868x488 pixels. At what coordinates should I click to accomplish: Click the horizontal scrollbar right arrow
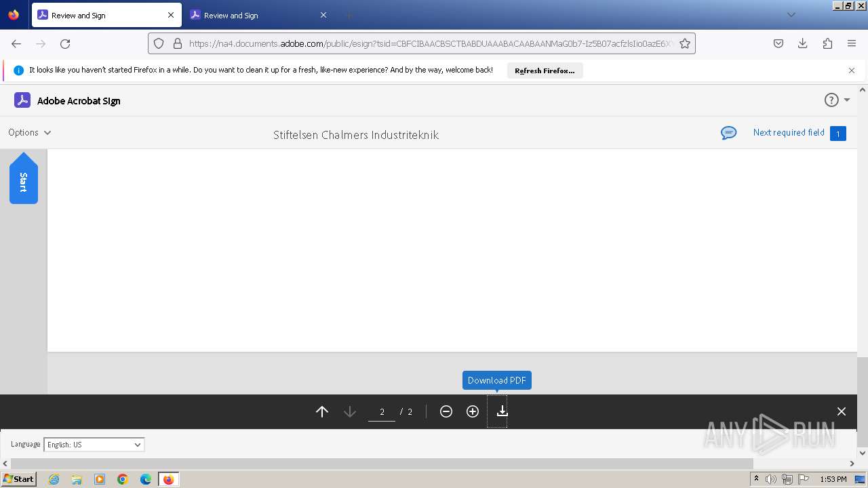852,464
